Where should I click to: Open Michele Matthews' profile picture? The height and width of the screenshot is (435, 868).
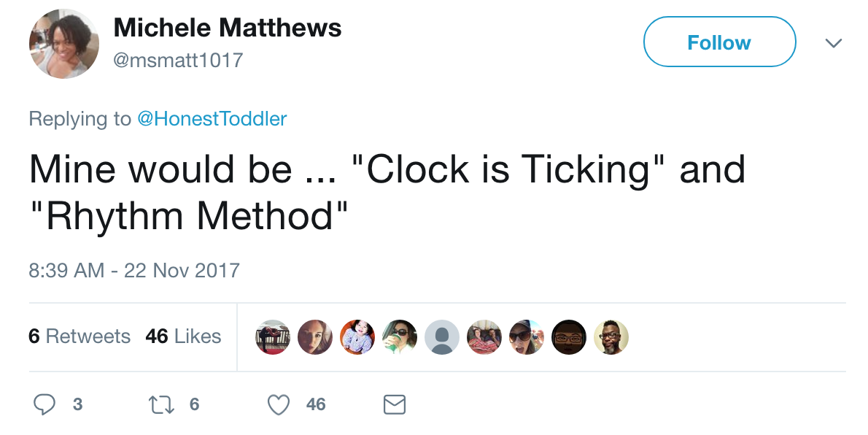click(x=64, y=44)
